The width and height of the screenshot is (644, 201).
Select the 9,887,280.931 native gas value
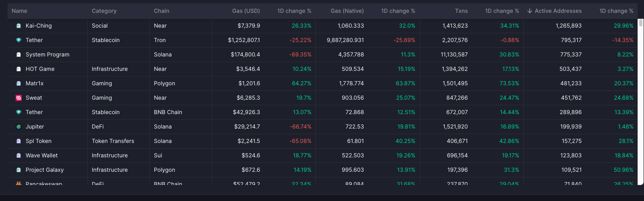[345, 40]
